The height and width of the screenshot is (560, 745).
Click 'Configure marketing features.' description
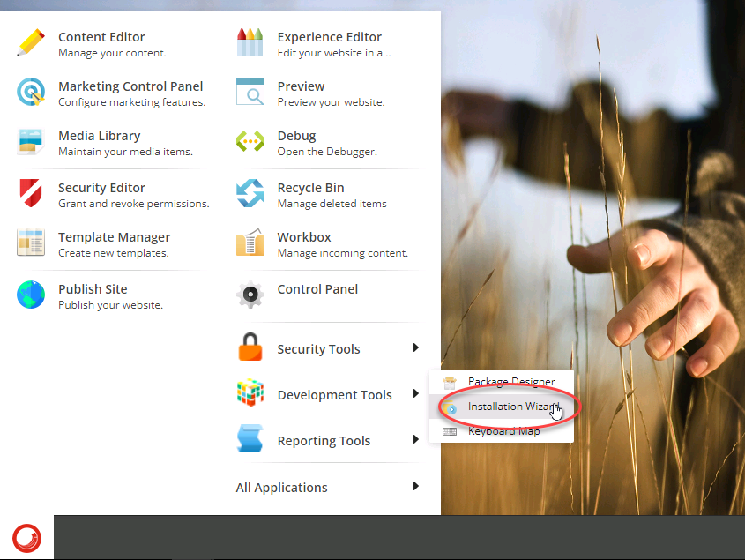[x=132, y=102]
